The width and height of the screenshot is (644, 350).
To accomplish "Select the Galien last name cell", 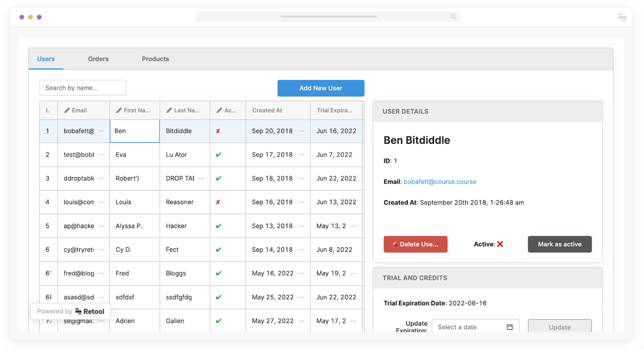I will coord(185,321).
